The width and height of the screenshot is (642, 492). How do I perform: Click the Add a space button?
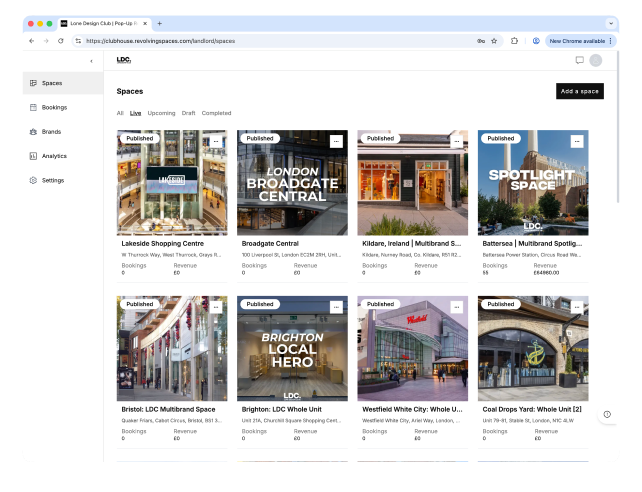(x=580, y=91)
